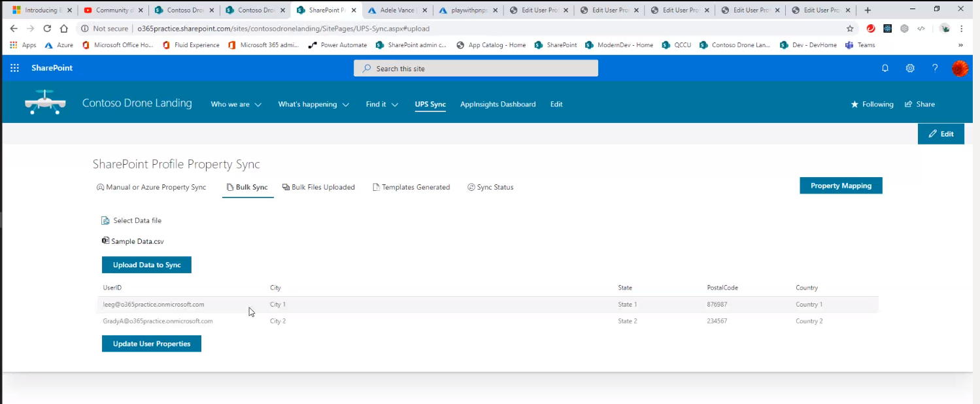The height and width of the screenshot is (404, 980).
Task: Unfollow the site via the Following star
Action: (854, 104)
